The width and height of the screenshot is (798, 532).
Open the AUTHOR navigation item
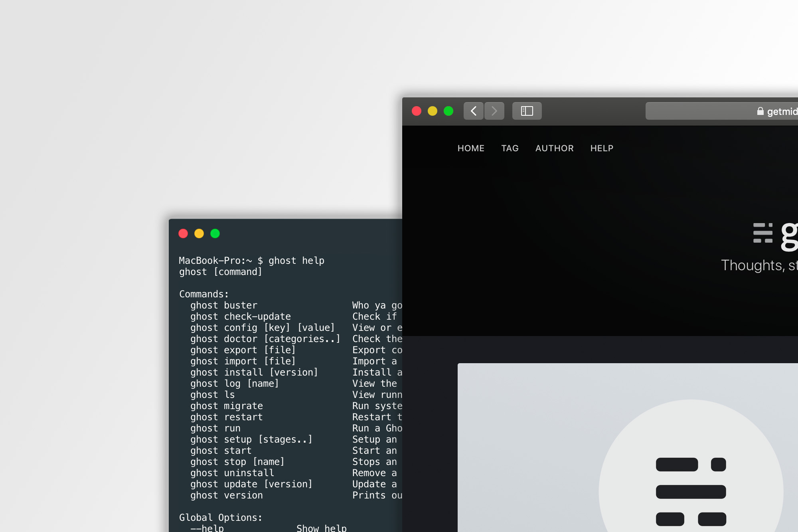coord(555,148)
